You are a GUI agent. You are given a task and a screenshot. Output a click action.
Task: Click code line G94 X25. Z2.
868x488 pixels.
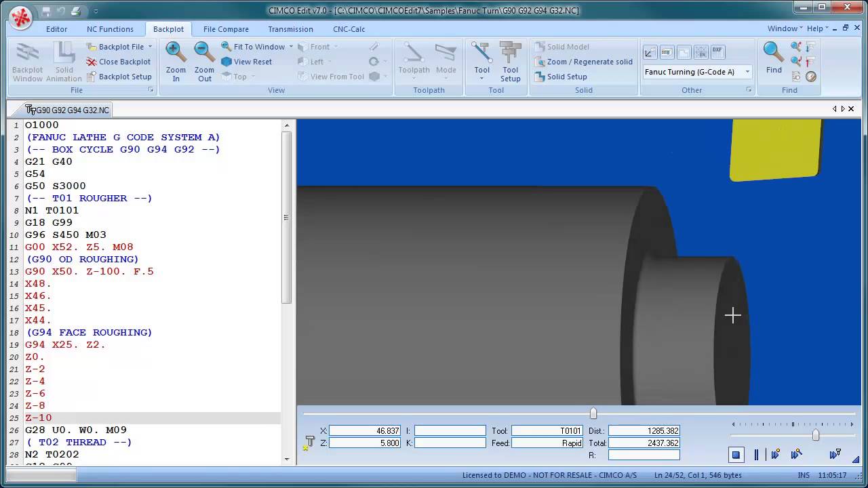pos(65,344)
